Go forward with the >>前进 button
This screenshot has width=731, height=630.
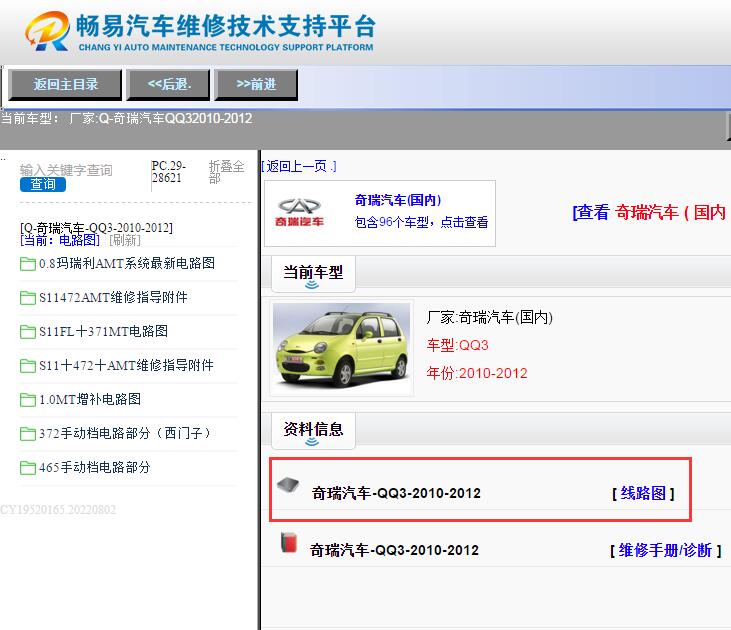256,84
